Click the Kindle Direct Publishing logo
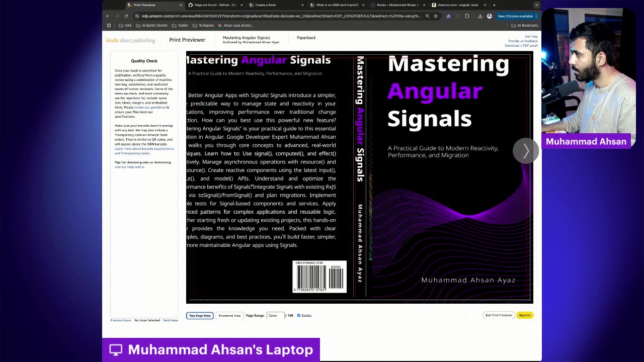 (130, 40)
